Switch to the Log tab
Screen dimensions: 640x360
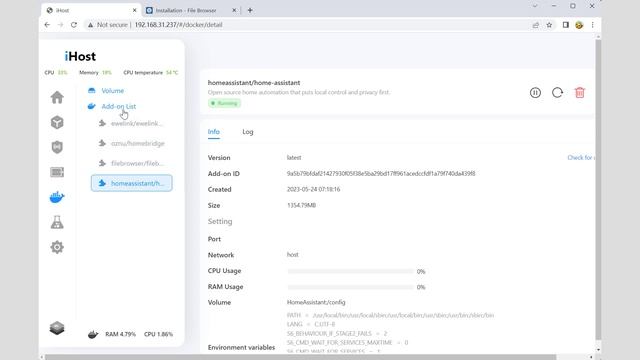coord(248,131)
